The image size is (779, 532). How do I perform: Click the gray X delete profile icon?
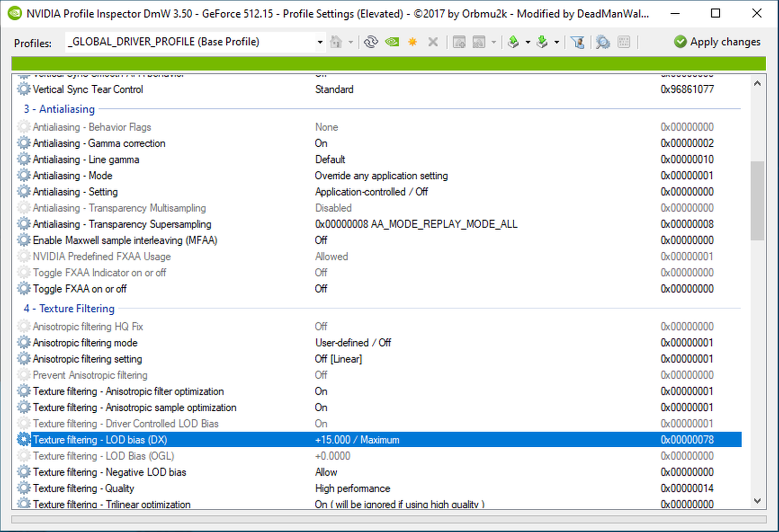[x=433, y=42]
